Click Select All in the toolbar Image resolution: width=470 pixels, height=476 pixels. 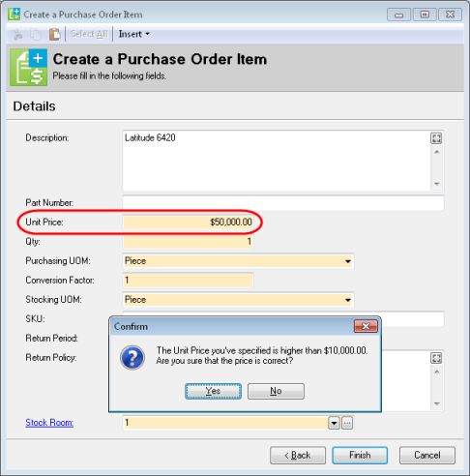89,34
